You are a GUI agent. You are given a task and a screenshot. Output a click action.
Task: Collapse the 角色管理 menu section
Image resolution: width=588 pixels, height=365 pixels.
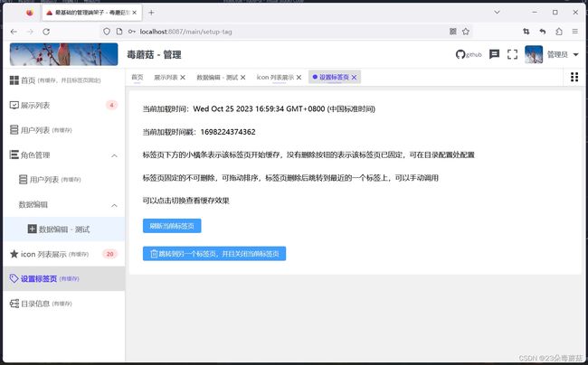point(114,155)
